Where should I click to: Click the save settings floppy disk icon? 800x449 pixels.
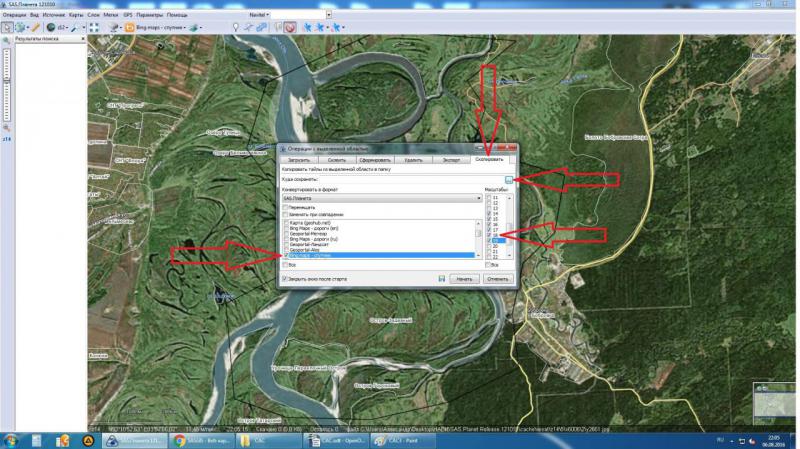(441, 279)
